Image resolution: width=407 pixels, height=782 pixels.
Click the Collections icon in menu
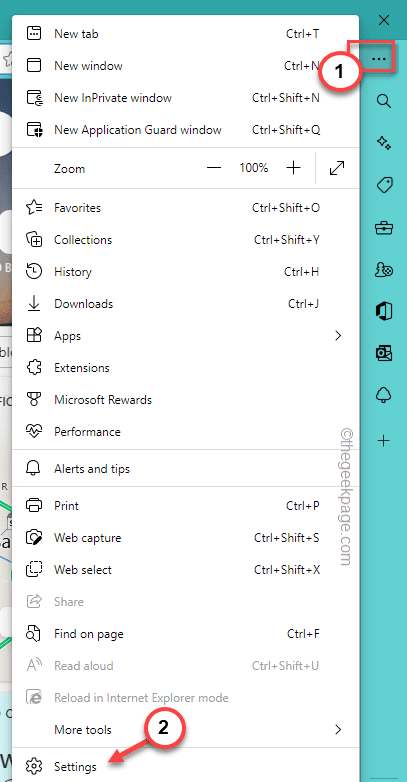(x=34, y=240)
